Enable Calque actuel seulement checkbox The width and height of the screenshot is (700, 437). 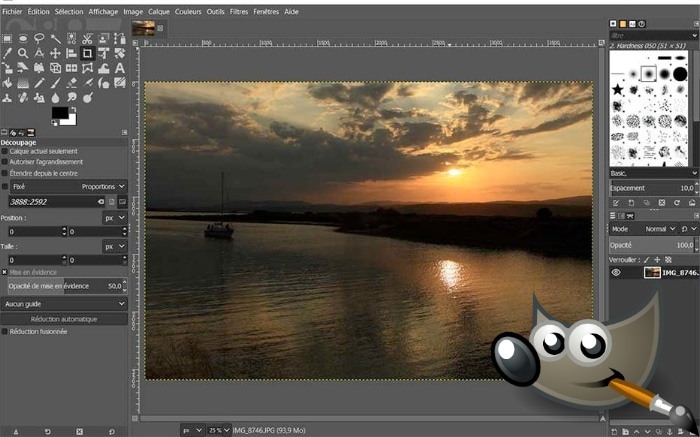(x=4, y=151)
